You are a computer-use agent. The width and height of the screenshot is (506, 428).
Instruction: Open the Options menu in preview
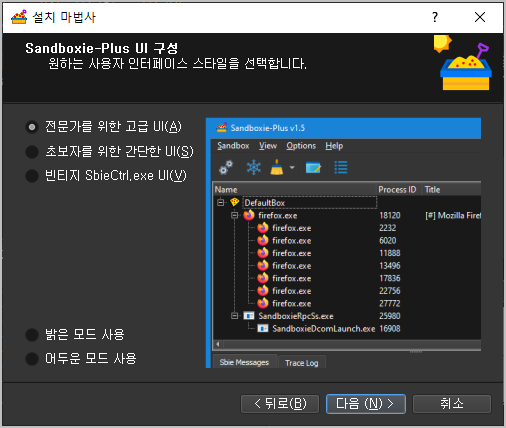pos(301,146)
